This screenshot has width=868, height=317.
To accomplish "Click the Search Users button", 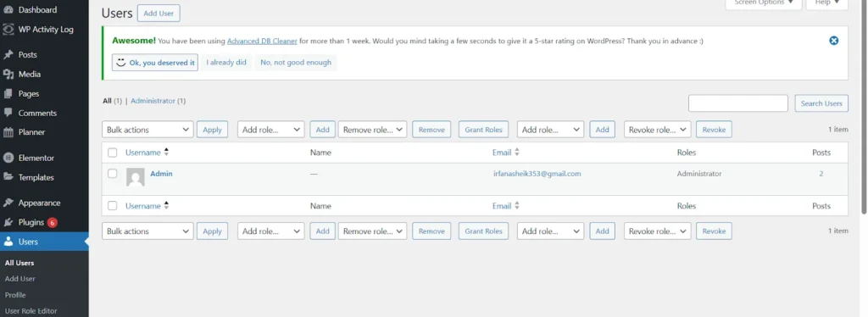I will tap(821, 103).
